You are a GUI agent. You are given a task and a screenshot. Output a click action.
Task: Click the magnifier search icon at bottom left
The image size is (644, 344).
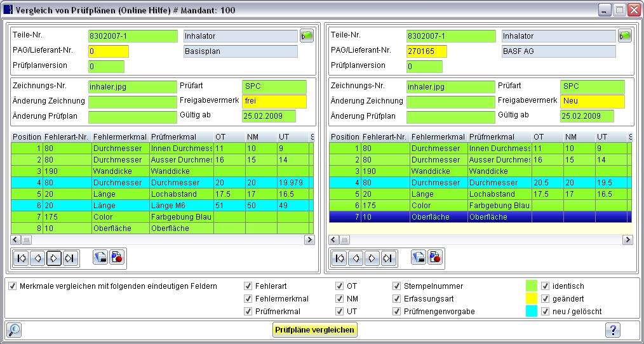click(14, 329)
